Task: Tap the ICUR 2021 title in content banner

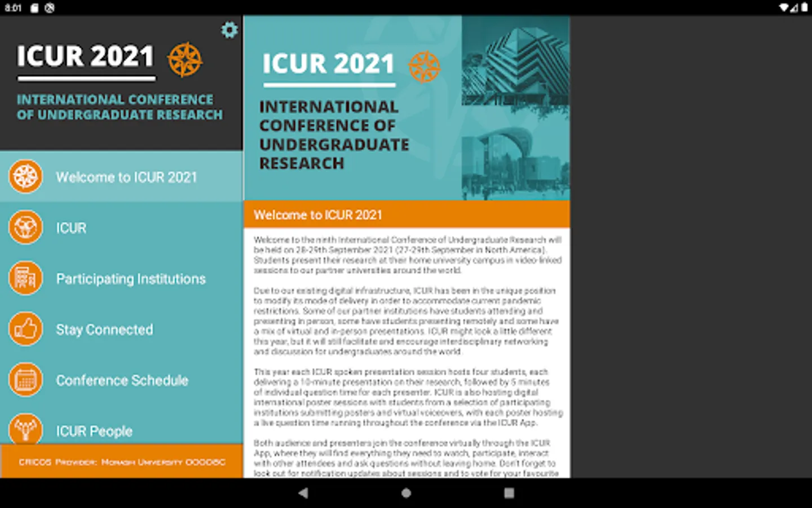Action: 328,64
